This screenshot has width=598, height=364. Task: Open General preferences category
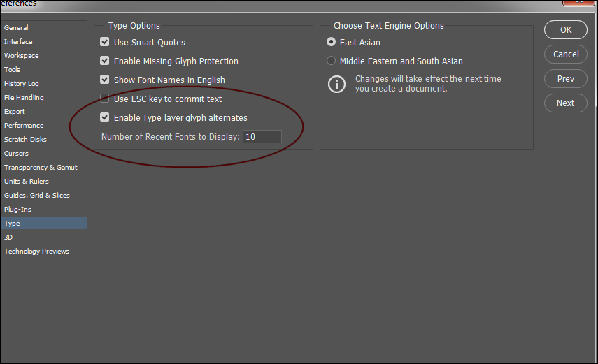[x=17, y=28]
